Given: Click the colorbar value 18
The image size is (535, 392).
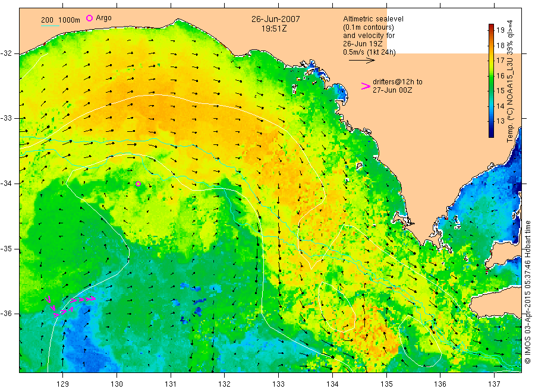Looking at the screenshot, I should tap(500, 45).
